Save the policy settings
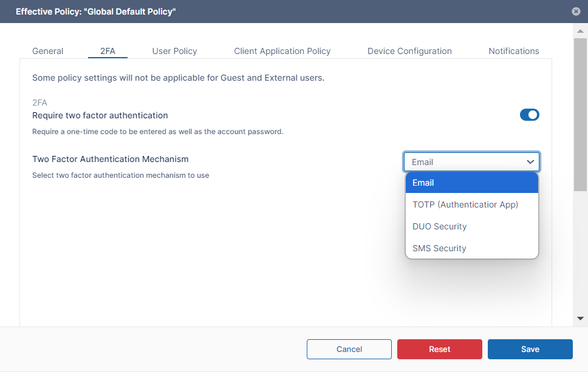The image size is (588, 372). click(530, 349)
